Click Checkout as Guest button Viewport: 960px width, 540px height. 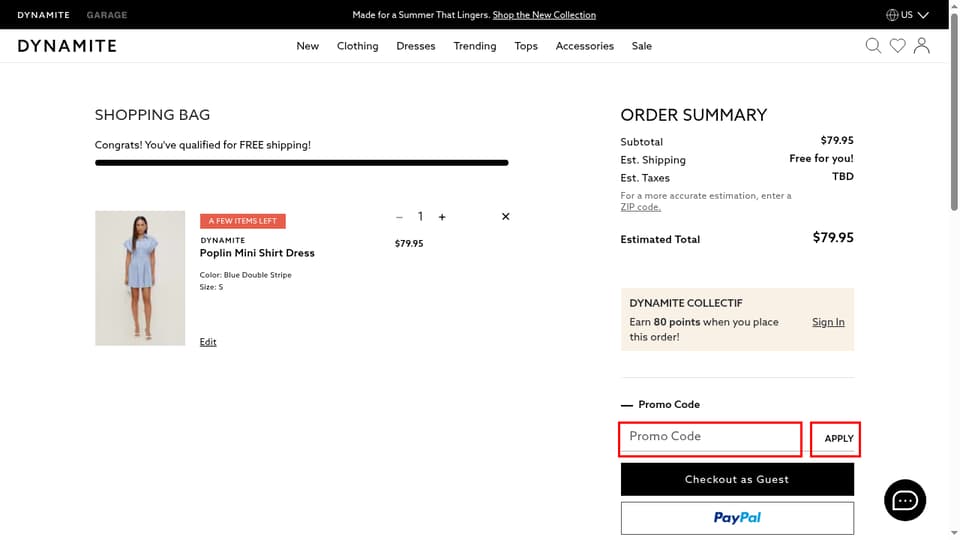737,479
